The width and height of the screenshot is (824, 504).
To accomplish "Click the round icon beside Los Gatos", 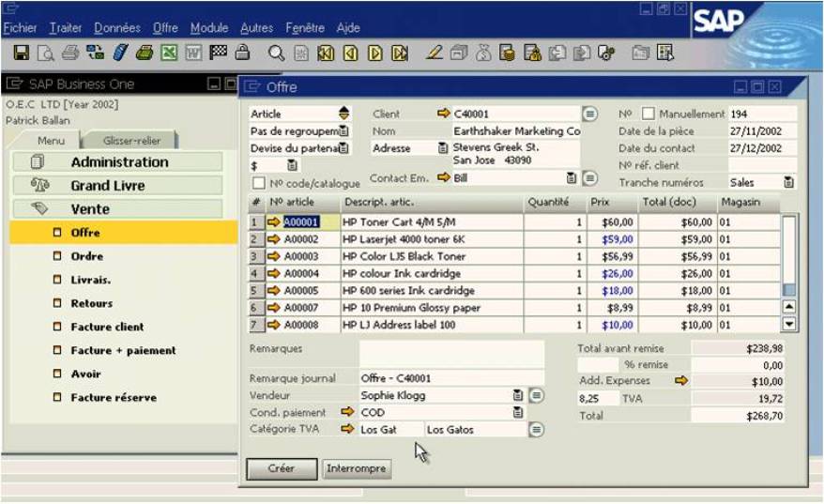I will pos(536,429).
